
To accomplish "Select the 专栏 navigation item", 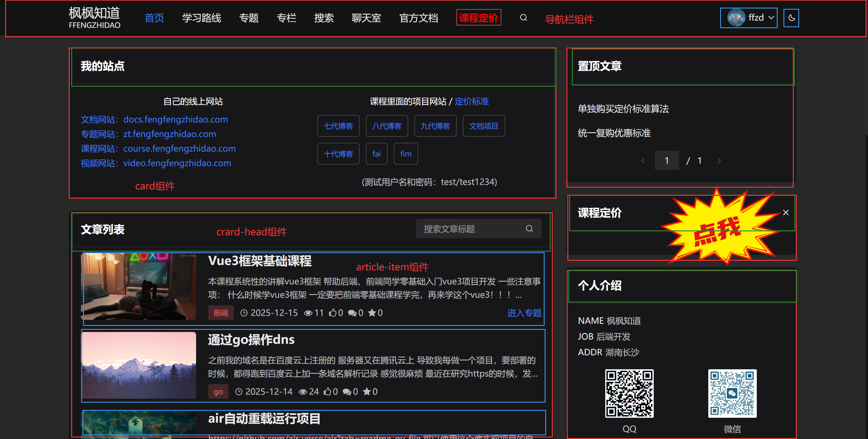I will pos(286,18).
